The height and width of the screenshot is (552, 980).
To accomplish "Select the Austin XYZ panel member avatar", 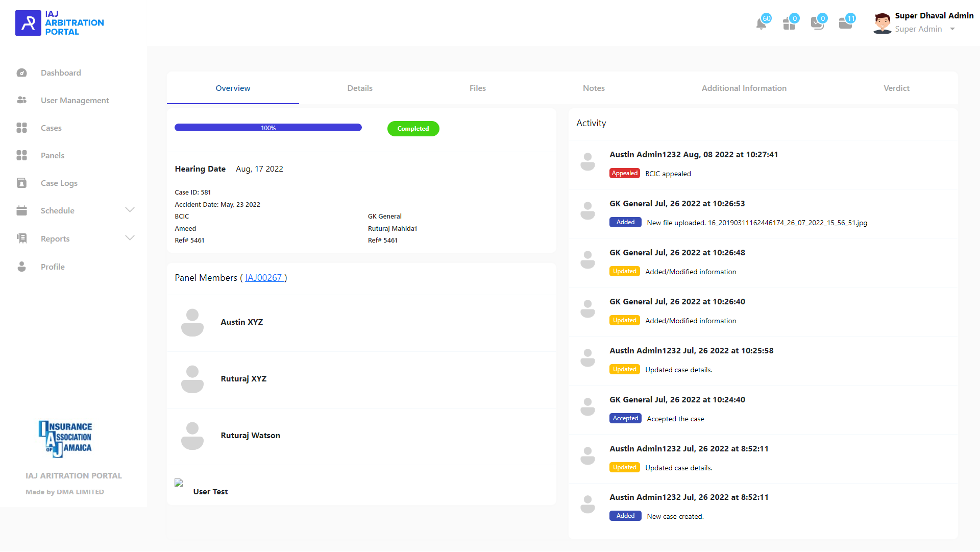I will (192, 322).
